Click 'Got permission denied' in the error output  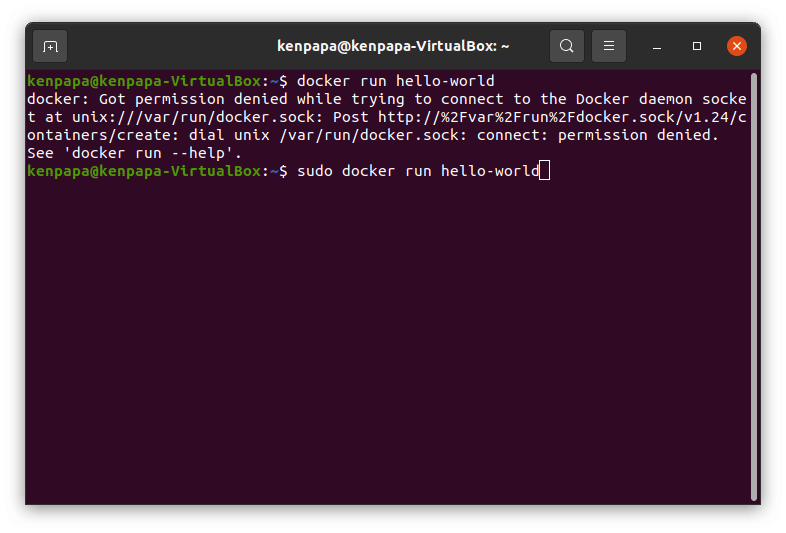pos(193,99)
